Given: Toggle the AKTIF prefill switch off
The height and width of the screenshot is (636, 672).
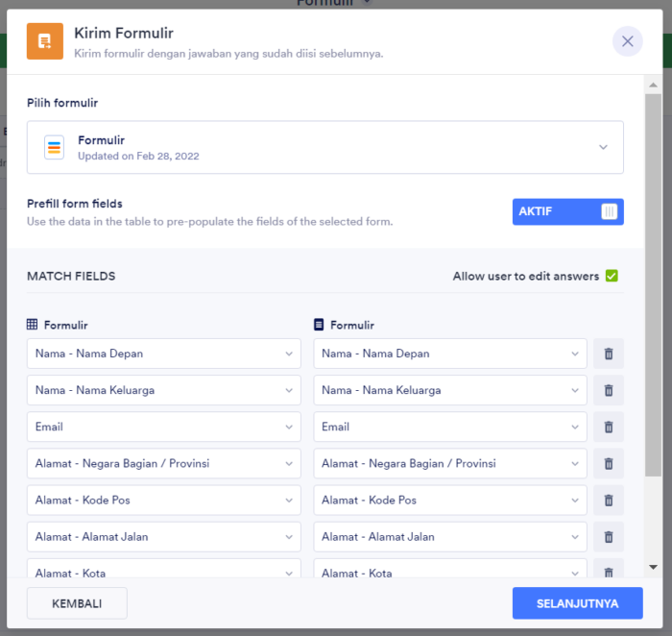Looking at the screenshot, I should (567, 211).
